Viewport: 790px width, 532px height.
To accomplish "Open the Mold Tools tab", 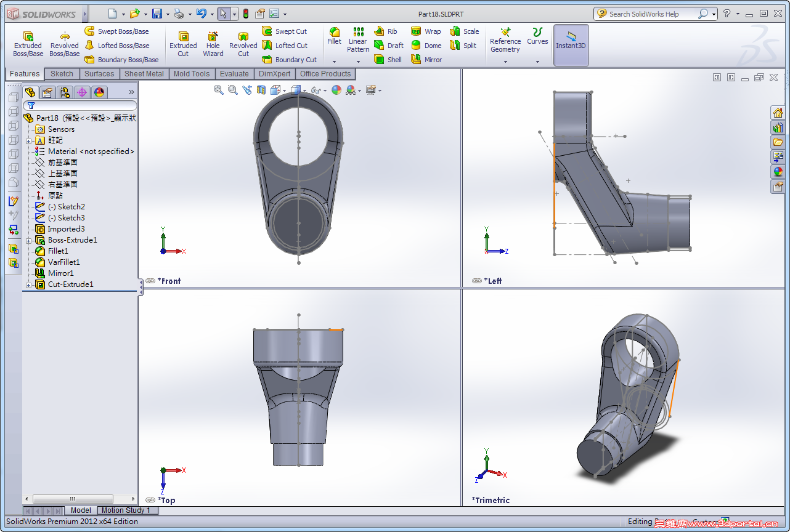I will pos(192,74).
